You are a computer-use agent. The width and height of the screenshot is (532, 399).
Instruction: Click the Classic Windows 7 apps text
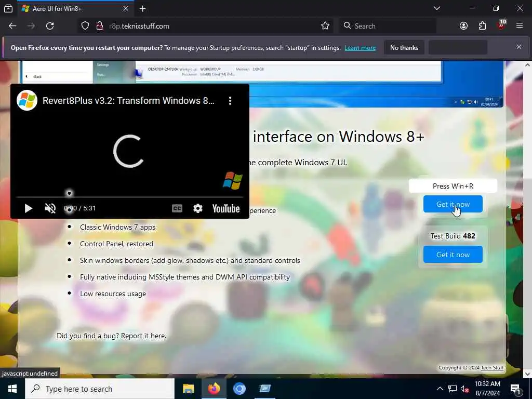[x=118, y=227]
